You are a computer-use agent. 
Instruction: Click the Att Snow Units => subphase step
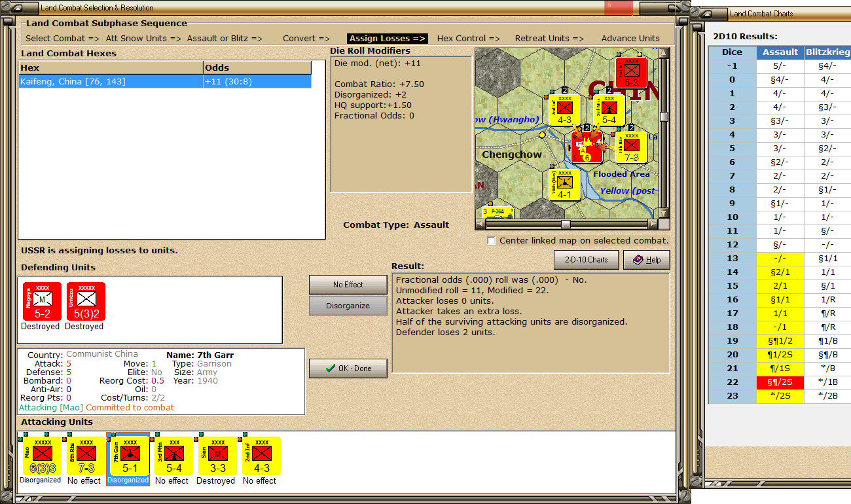[x=142, y=38]
